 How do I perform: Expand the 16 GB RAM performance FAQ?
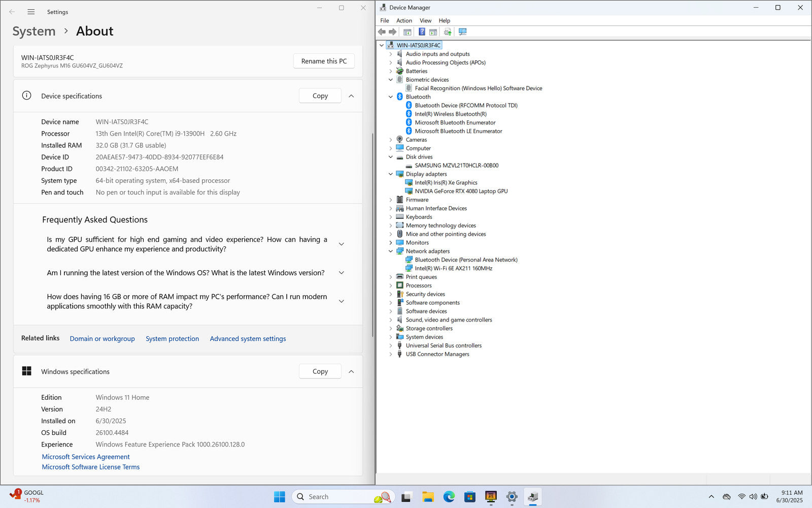pyautogui.click(x=342, y=301)
